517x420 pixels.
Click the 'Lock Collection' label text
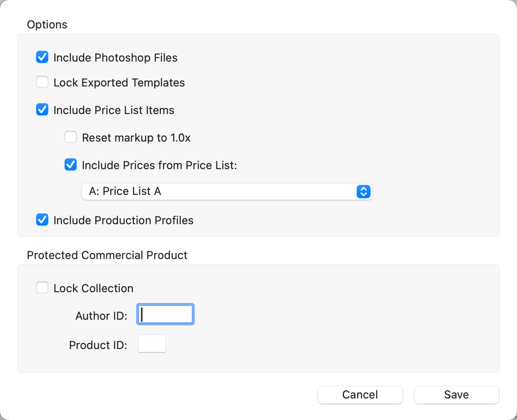pyautogui.click(x=93, y=288)
